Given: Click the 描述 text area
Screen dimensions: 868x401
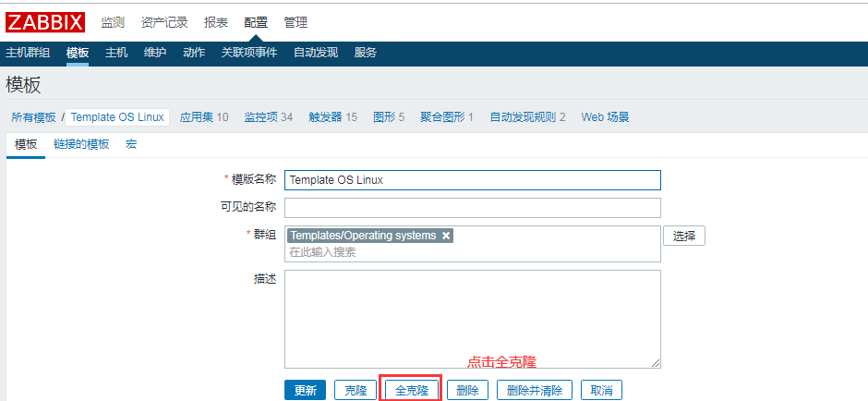Looking at the screenshot, I should point(473,319).
